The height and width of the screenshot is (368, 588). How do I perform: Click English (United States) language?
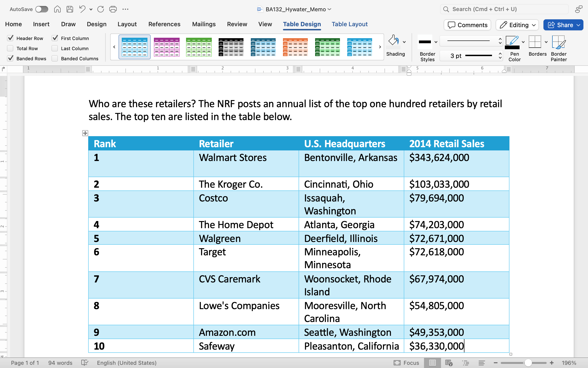coord(127,363)
